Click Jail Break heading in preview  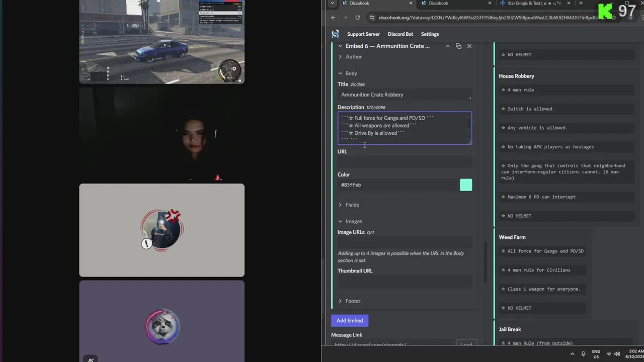click(x=510, y=329)
